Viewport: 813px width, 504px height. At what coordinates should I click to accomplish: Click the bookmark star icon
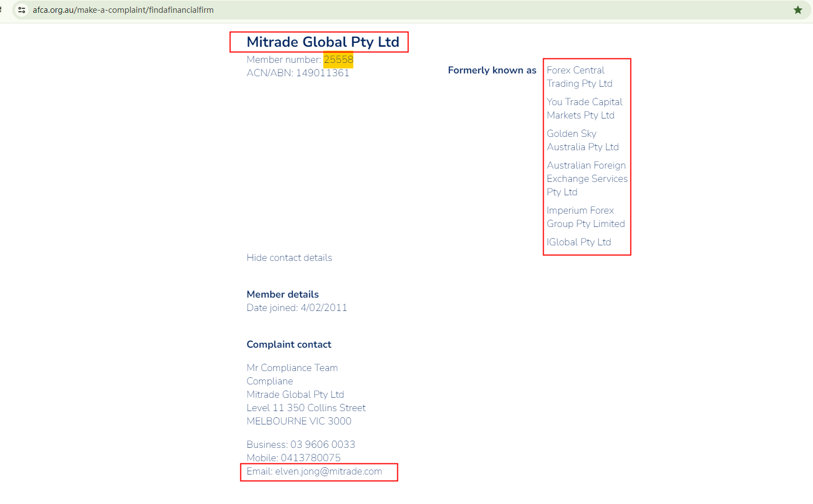[x=797, y=10]
